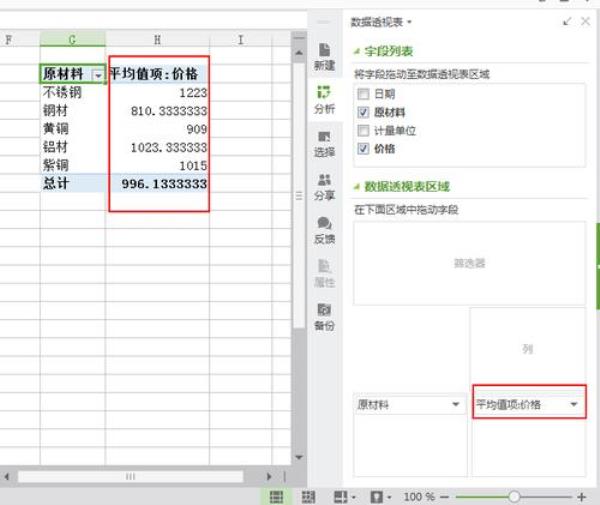600x505 pixels.
Task: Open the 原材料 row field dropdown
Action: pos(455,404)
